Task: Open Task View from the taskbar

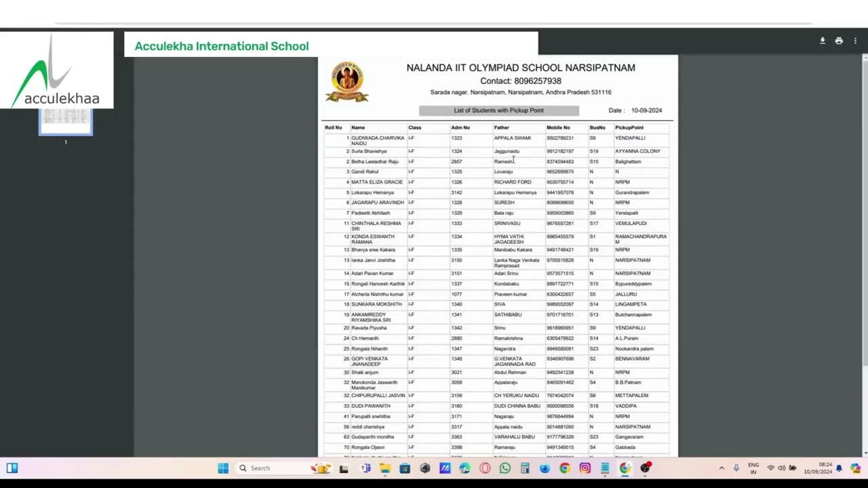Action: point(344,468)
